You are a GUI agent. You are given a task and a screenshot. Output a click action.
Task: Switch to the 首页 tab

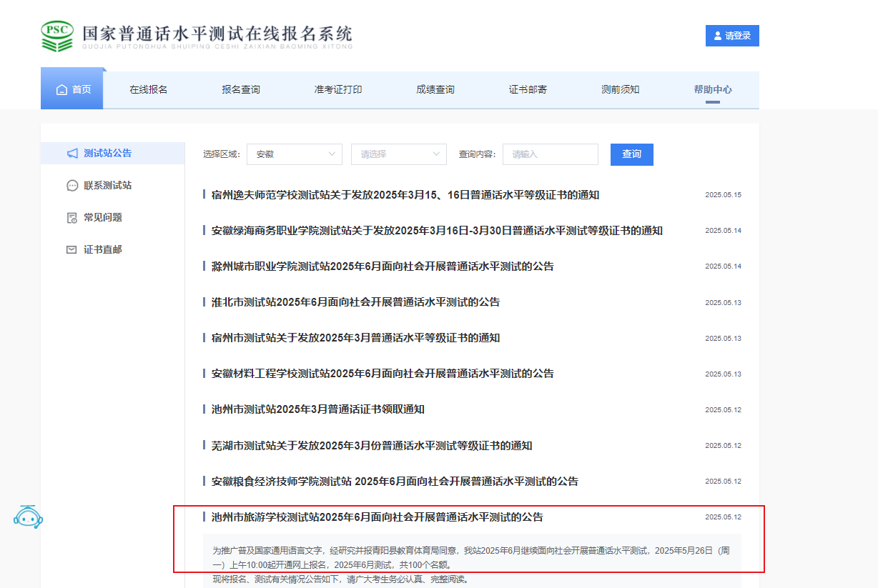pyautogui.click(x=72, y=89)
